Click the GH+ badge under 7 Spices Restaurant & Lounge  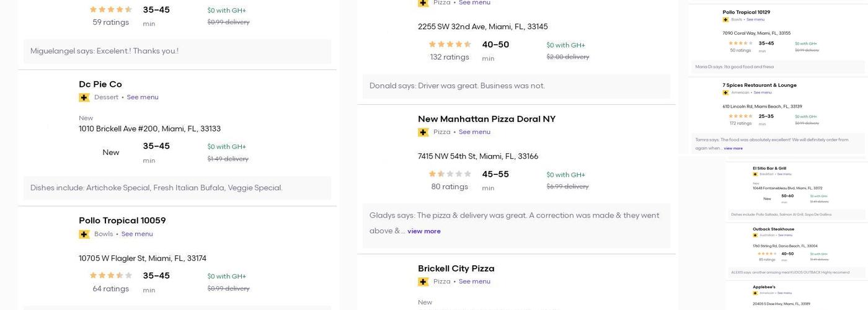pos(725,92)
